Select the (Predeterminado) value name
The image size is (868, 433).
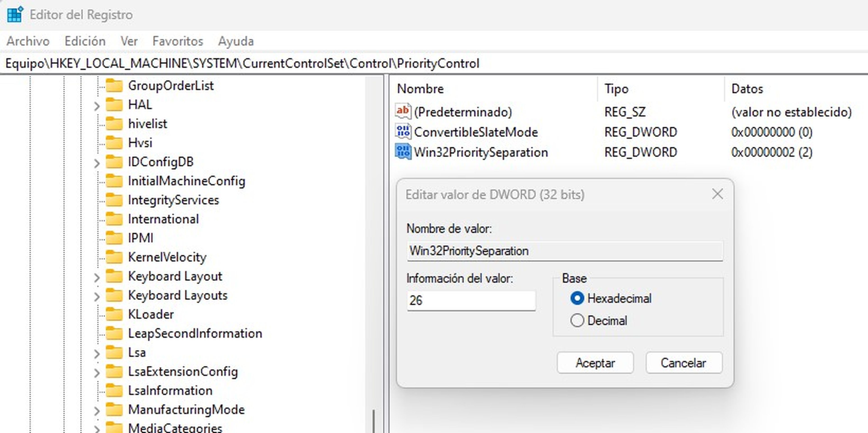463,112
